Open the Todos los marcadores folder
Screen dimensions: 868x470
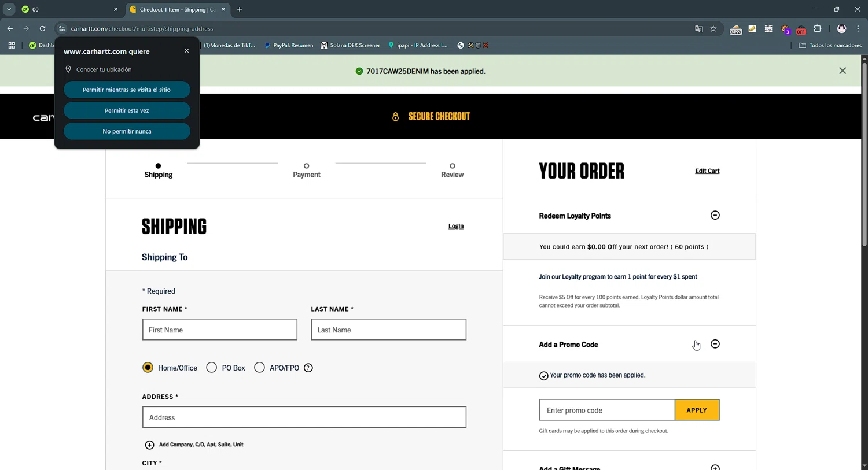(830, 45)
